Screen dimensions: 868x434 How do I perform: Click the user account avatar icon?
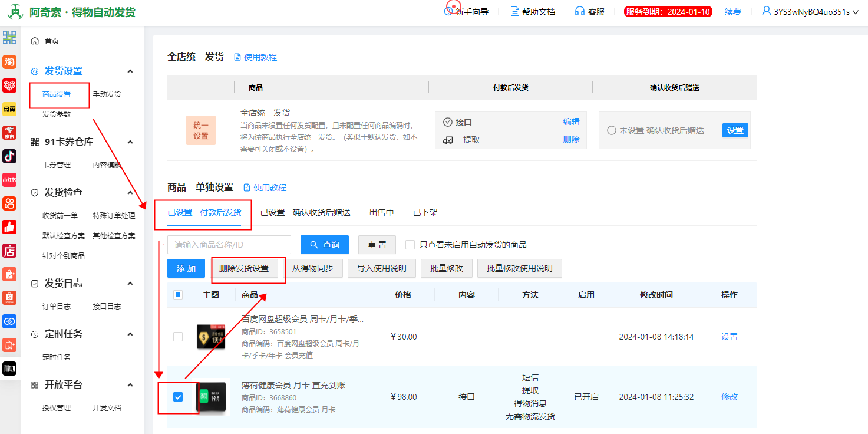coord(767,11)
